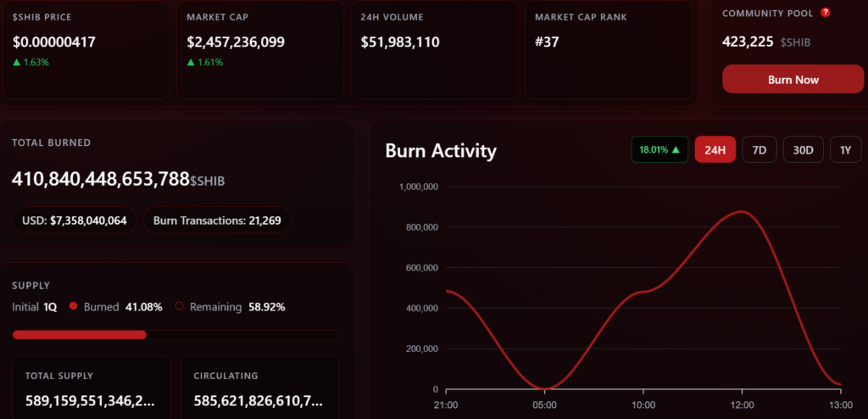
Task: Click the 24H volume value $51,983,110
Action: (400, 42)
